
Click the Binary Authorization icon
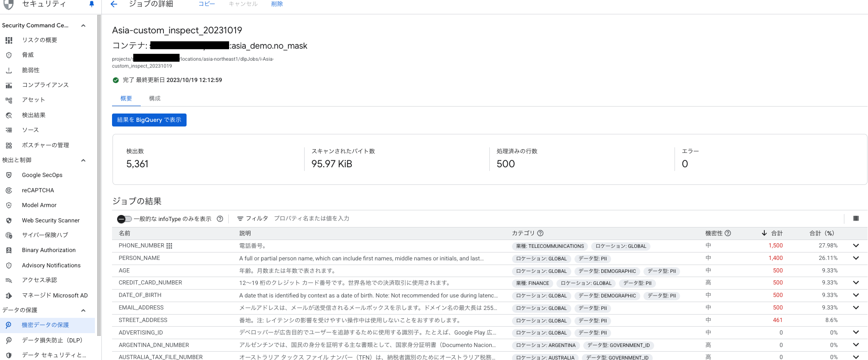click(9, 250)
